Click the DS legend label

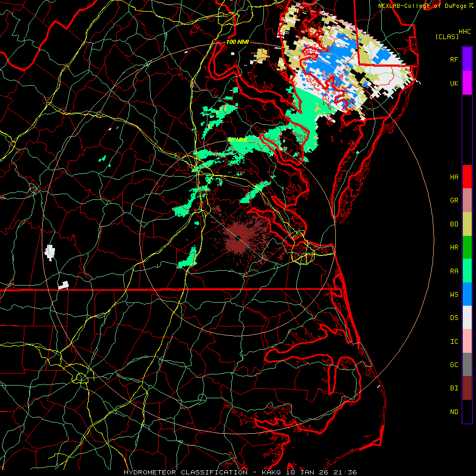pyautogui.click(x=454, y=318)
